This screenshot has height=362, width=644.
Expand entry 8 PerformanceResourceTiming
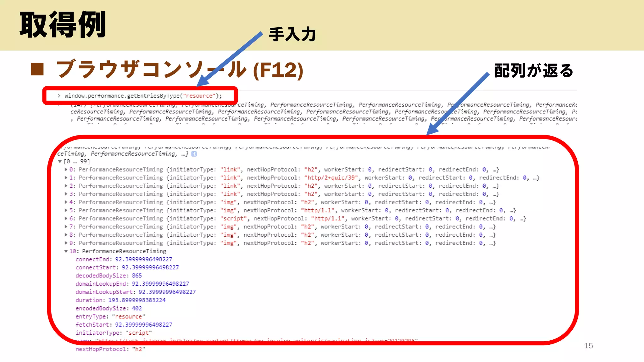tap(66, 235)
